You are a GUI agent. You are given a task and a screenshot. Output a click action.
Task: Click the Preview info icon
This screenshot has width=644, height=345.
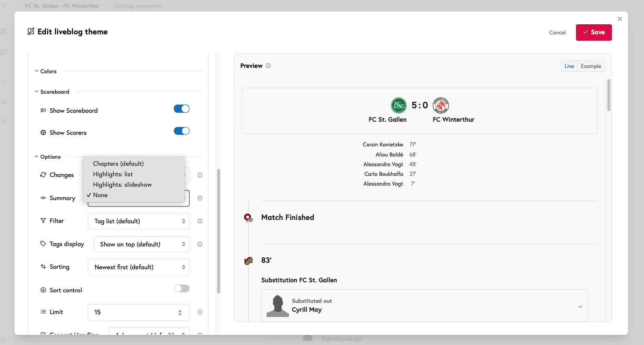coord(268,66)
